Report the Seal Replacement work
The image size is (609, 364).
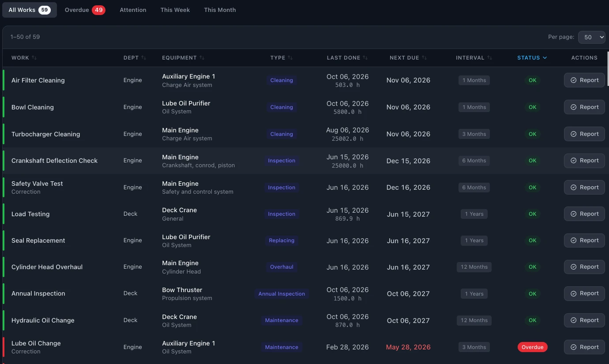[584, 240]
